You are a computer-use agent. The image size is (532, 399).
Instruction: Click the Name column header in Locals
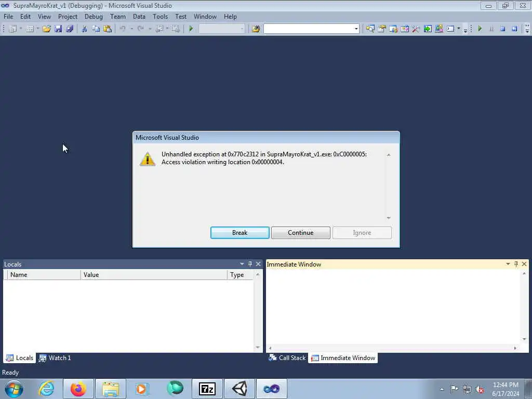tap(44, 275)
